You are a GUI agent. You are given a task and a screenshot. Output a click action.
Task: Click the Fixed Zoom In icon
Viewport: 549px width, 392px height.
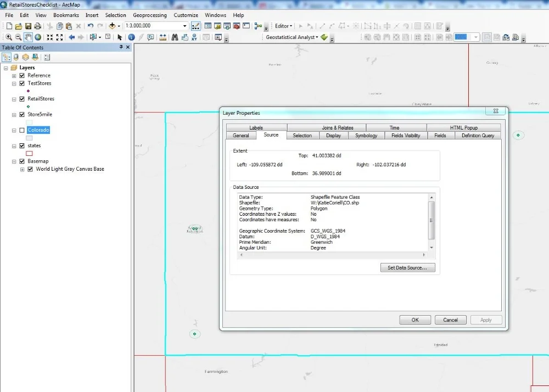click(50, 37)
